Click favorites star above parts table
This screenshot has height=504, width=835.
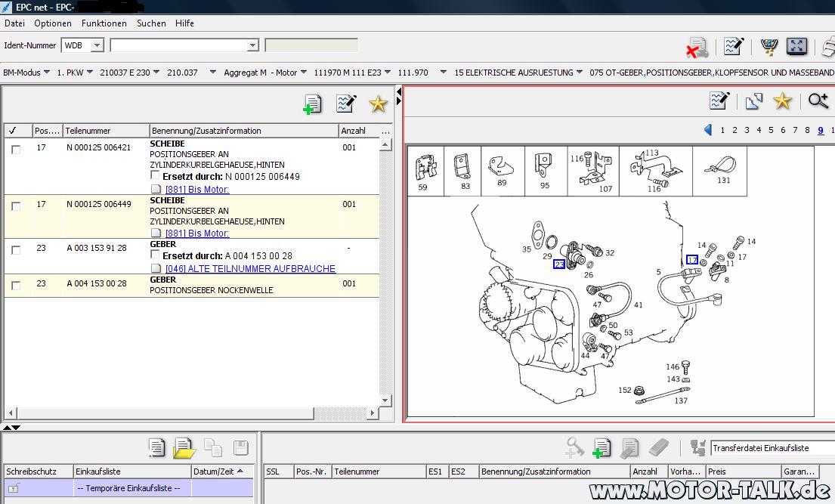(378, 104)
